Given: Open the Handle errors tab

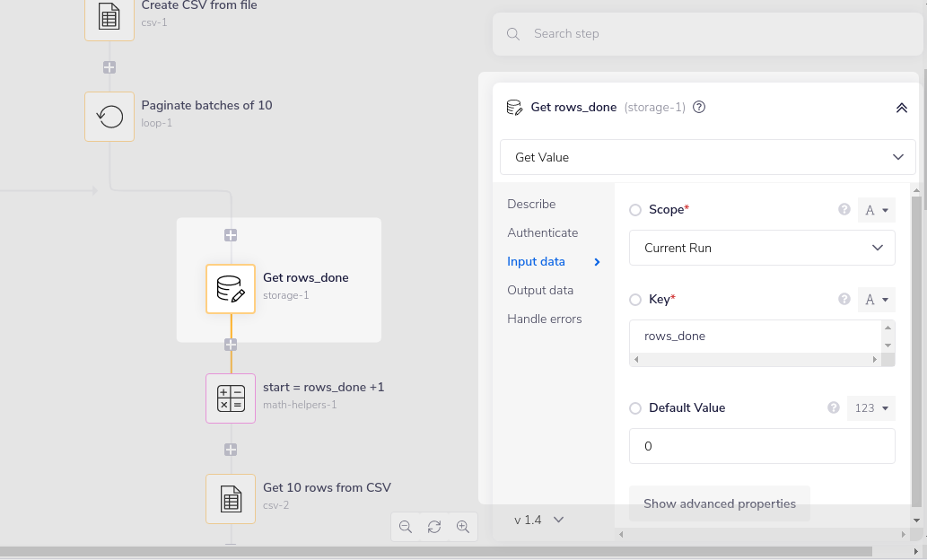Looking at the screenshot, I should coord(542,319).
